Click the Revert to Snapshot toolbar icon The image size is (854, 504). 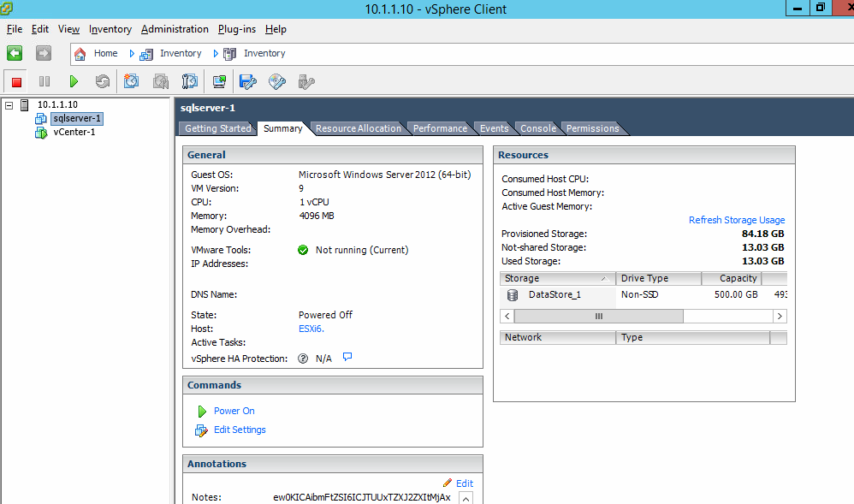tap(161, 82)
